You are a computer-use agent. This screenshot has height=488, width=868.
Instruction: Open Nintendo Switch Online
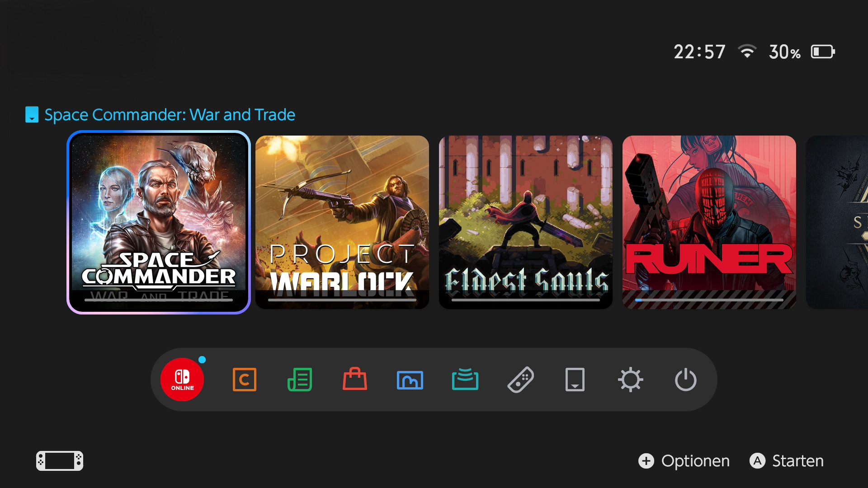[x=182, y=380]
